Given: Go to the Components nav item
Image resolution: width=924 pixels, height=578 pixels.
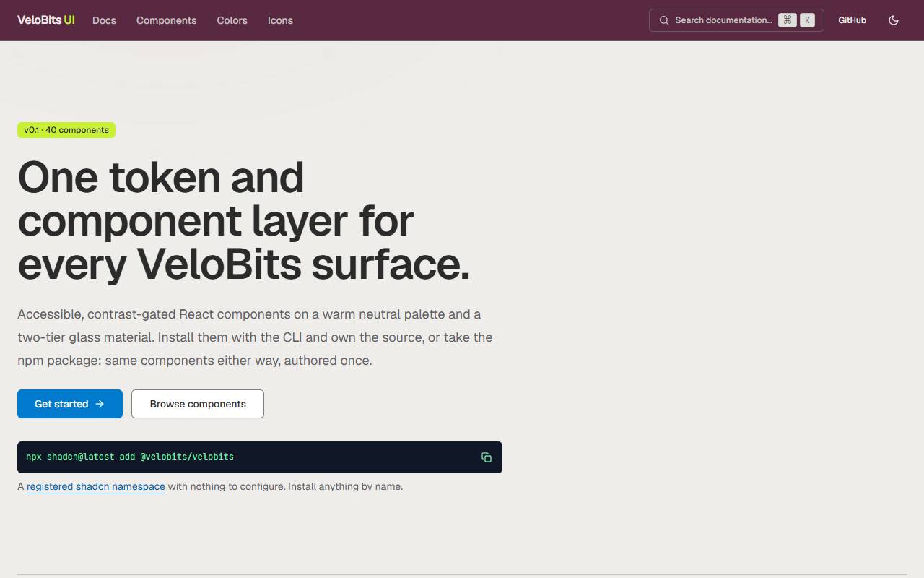Looking at the screenshot, I should point(166,20).
